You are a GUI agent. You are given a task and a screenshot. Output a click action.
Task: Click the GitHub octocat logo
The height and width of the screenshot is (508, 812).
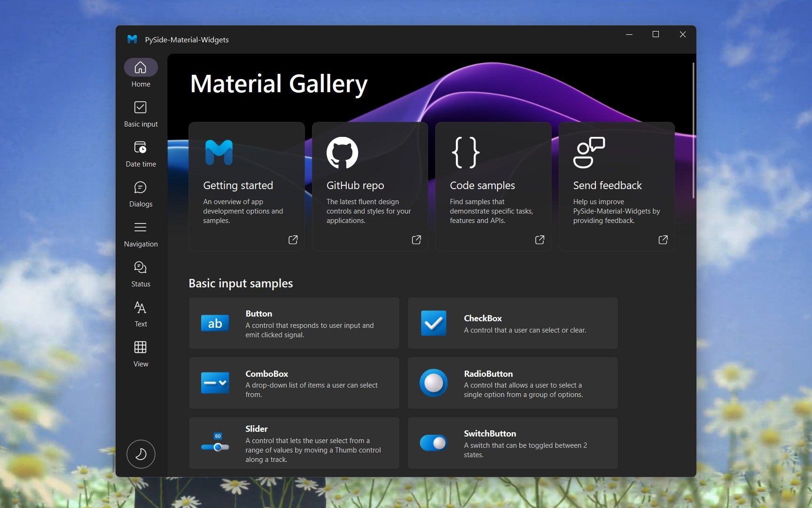(342, 152)
